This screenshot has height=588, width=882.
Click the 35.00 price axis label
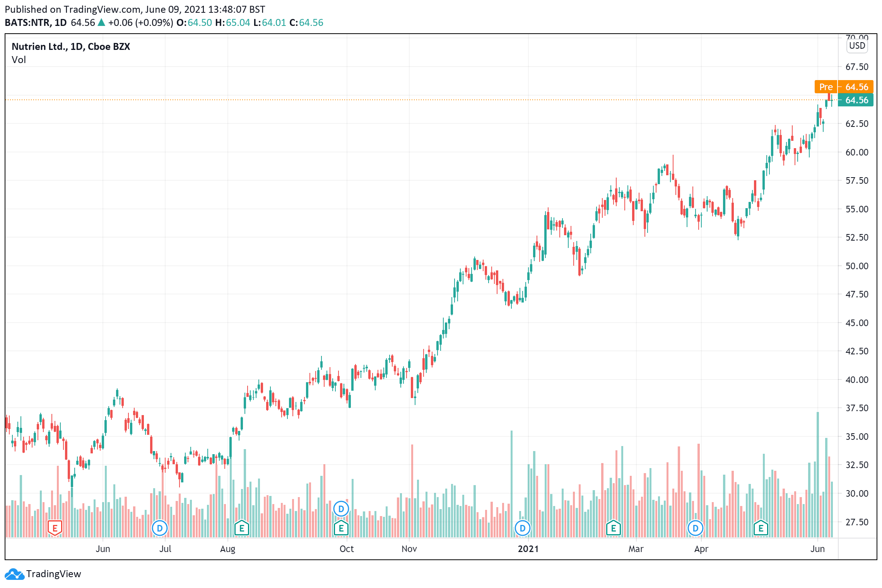pos(857,437)
